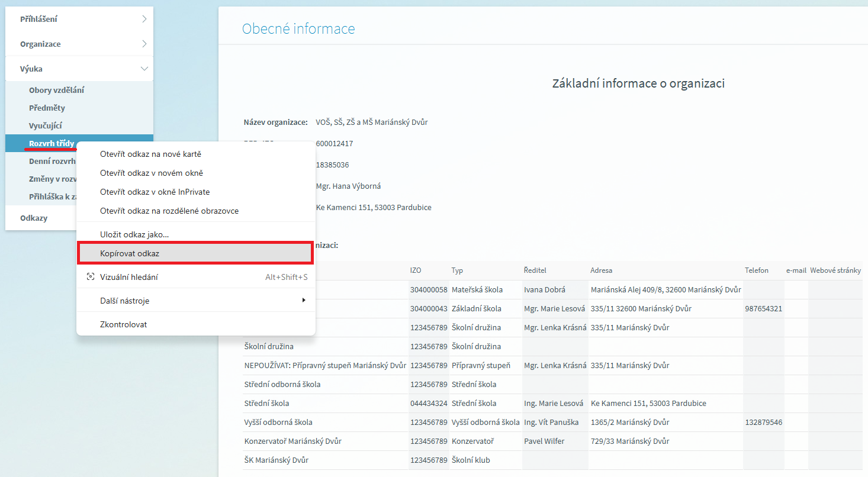Screen dimensions: 868x477
Task: Open link in InPrivate window option
Action: (155, 192)
